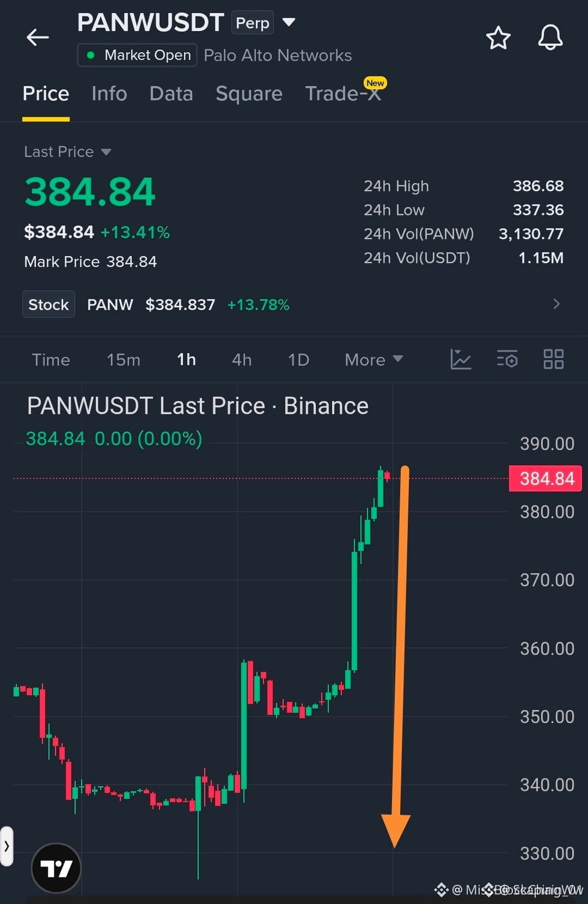The image size is (588, 904).
Task: Add PANWUSDT to favorites with star icon
Action: (x=498, y=38)
